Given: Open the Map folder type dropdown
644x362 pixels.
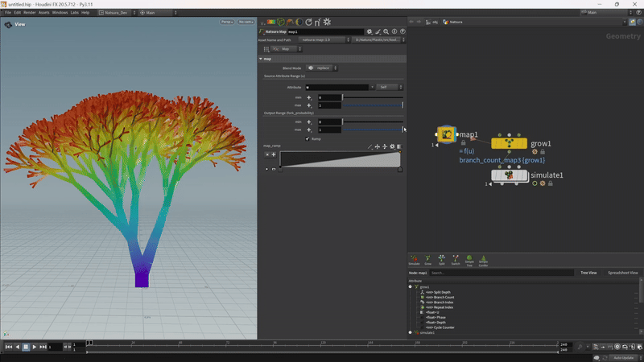Looking at the screenshot, I should click(x=287, y=49).
